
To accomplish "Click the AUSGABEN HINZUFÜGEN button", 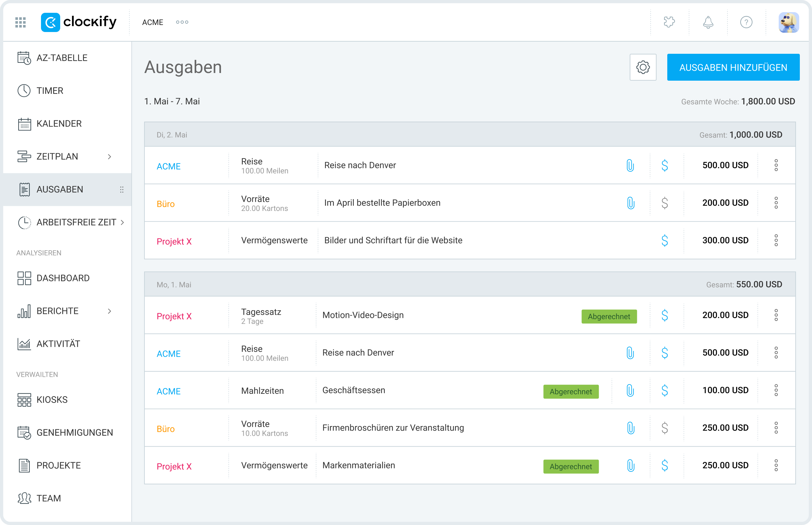I will coord(733,67).
